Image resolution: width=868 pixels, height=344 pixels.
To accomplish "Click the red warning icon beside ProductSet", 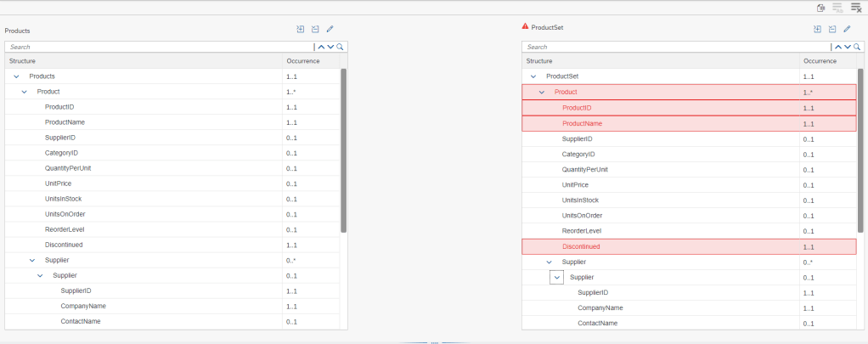I will click(525, 26).
